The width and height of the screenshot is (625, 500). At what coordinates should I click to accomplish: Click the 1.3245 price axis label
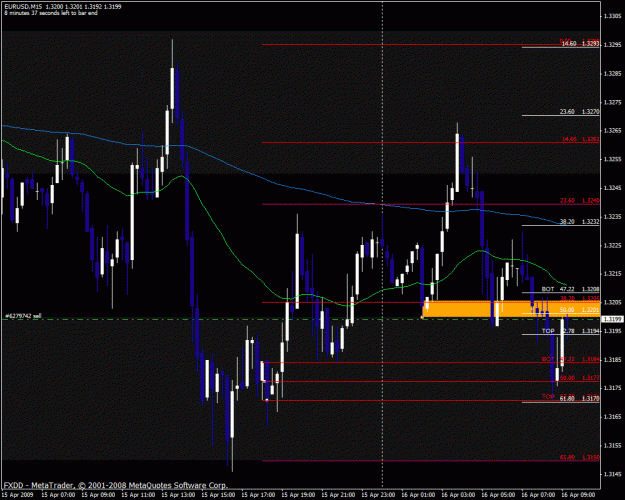(613, 188)
